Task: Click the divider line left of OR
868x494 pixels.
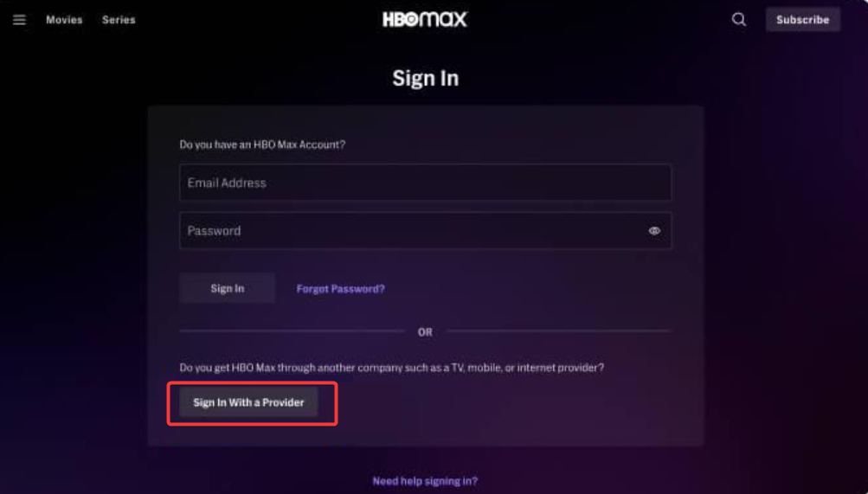Action: coord(291,330)
